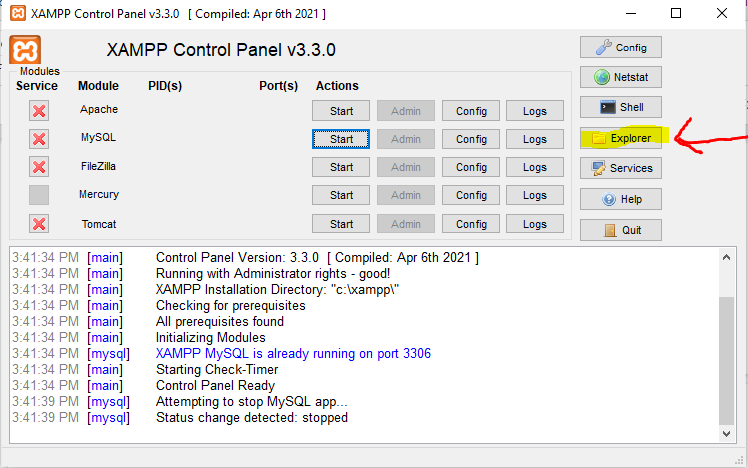748x468 pixels.
Task: Start the FileZilla module
Action: pyautogui.click(x=341, y=167)
